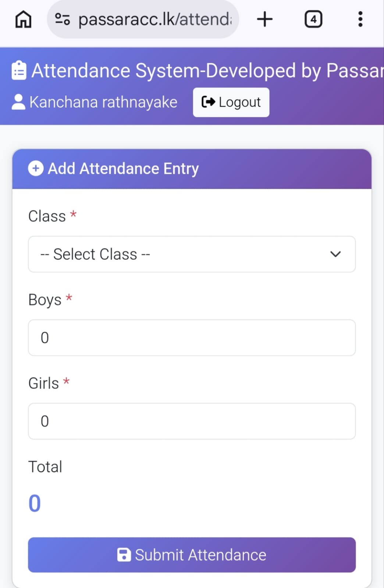Screen dimensions: 384x588
Task: Open a new tab with plus icon
Action: tap(265, 19)
